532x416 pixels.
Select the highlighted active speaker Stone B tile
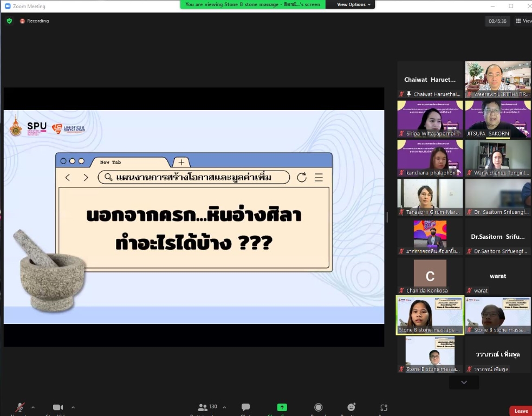(430, 316)
